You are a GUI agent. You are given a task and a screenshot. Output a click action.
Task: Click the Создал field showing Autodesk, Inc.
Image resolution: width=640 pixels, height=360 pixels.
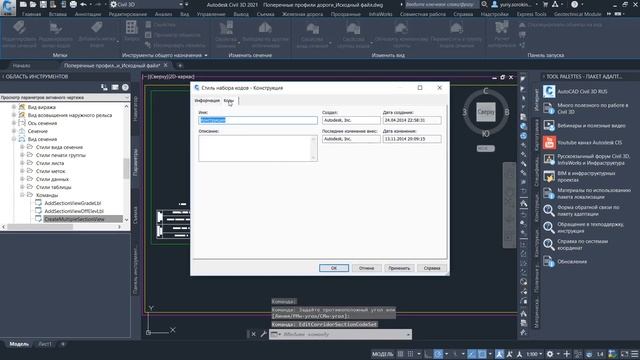coord(351,120)
